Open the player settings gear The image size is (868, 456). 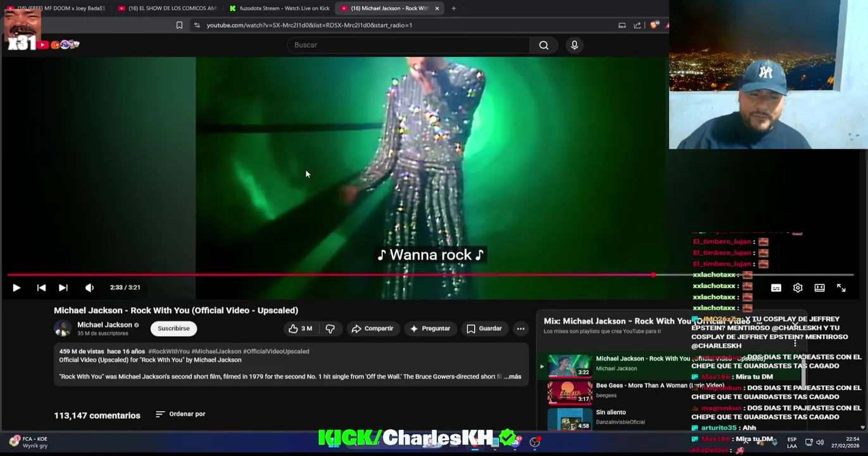(798, 288)
